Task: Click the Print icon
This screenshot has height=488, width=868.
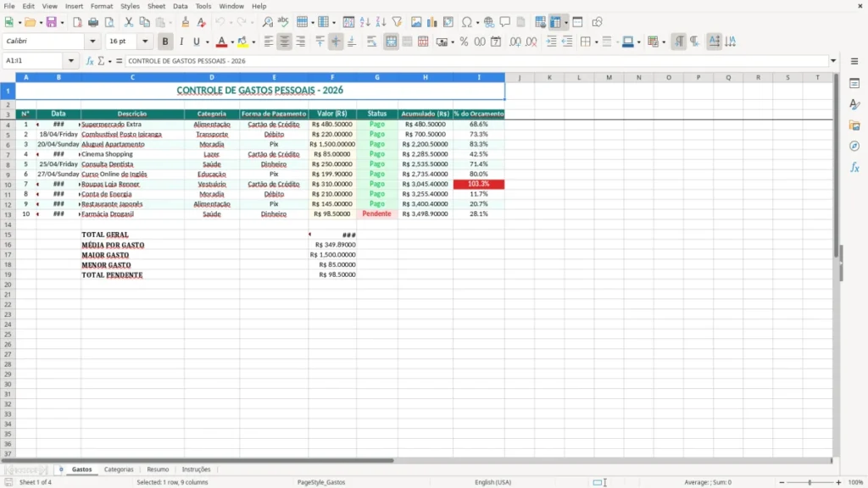Action: 93,22
